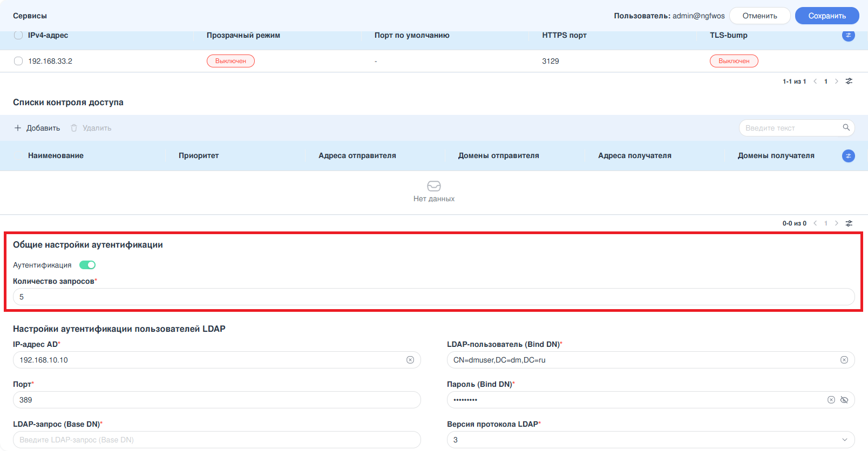This screenshot has height=451, width=868.
Task: Click the Адреса получателя column header
Action: [634, 155]
